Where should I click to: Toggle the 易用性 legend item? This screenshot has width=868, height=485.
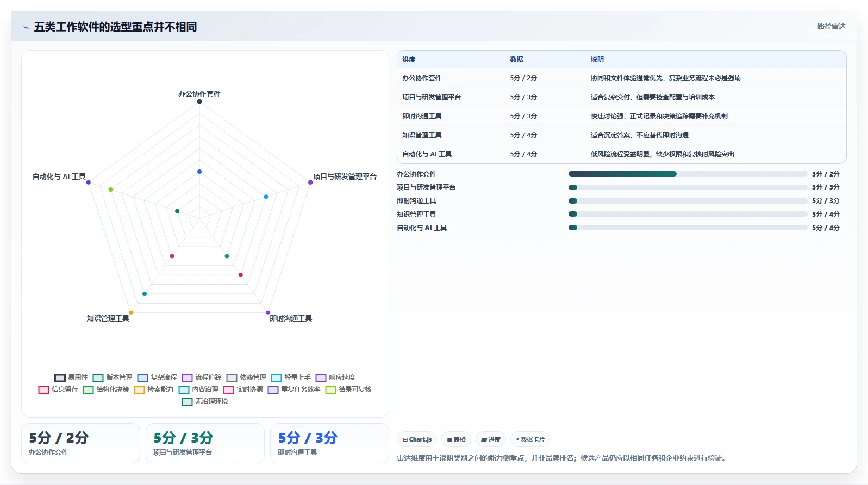pos(71,377)
